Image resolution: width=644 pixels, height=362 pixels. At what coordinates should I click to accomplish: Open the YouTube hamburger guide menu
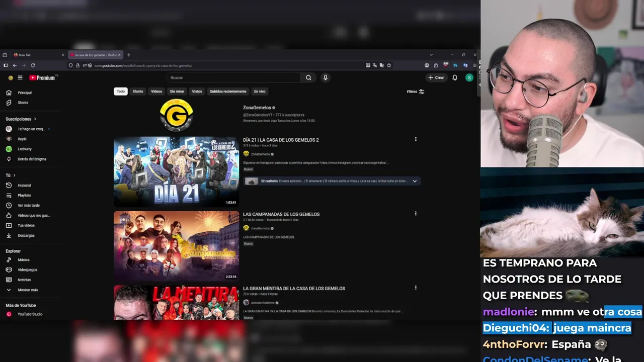pos(20,78)
